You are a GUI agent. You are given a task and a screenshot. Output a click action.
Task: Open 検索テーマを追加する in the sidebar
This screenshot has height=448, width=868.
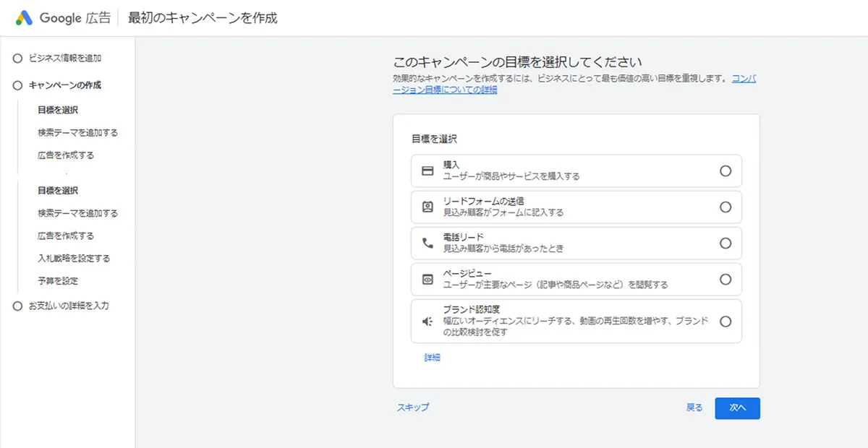[77, 132]
